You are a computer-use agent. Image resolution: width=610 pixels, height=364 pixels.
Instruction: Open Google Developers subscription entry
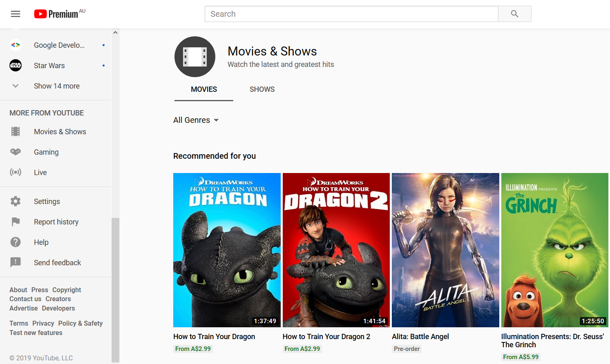(x=56, y=45)
